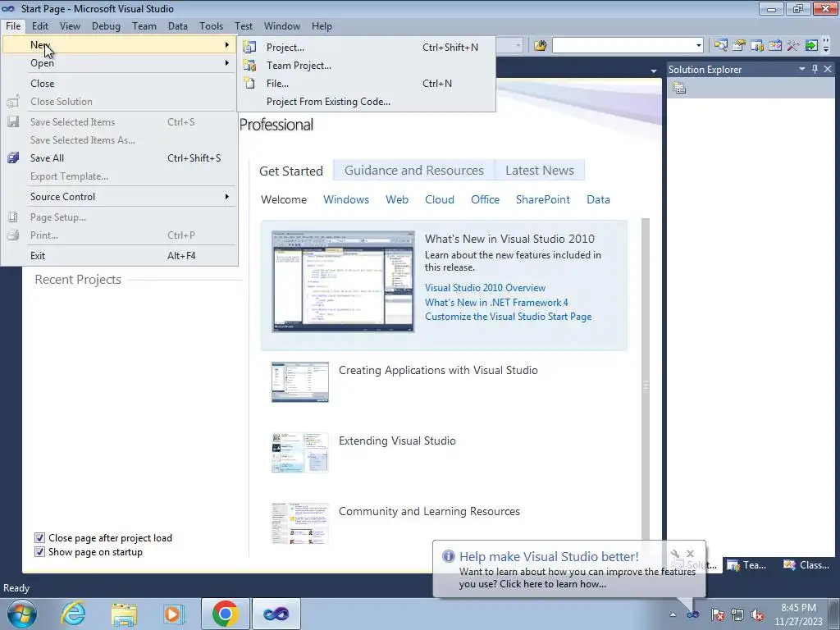Open Solution Explorer window position dropdown arrow
The width and height of the screenshot is (840, 630).
(x=802, y=69)
